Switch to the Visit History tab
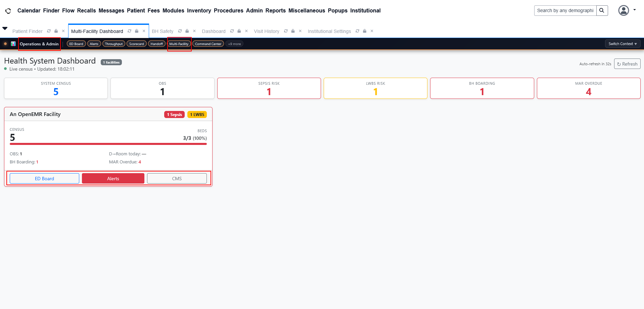Screen dimensions: 644x309 point(266,31)
